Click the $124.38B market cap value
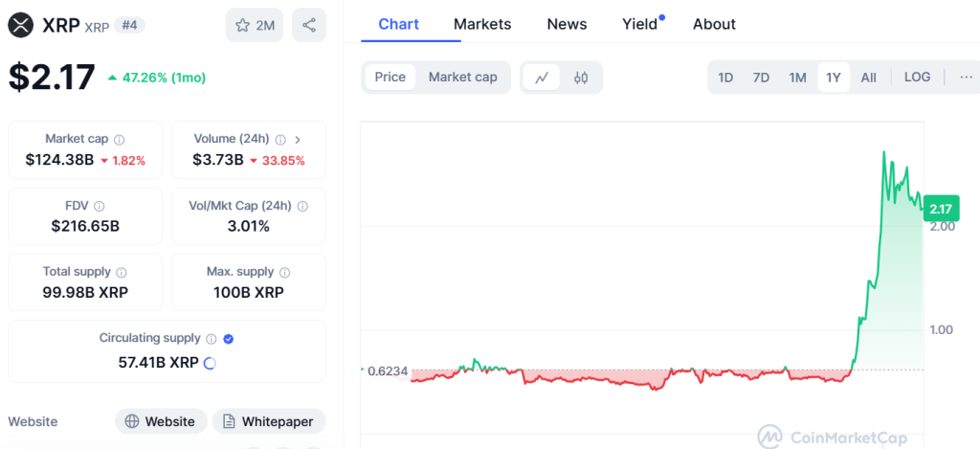 pos(60,160)
